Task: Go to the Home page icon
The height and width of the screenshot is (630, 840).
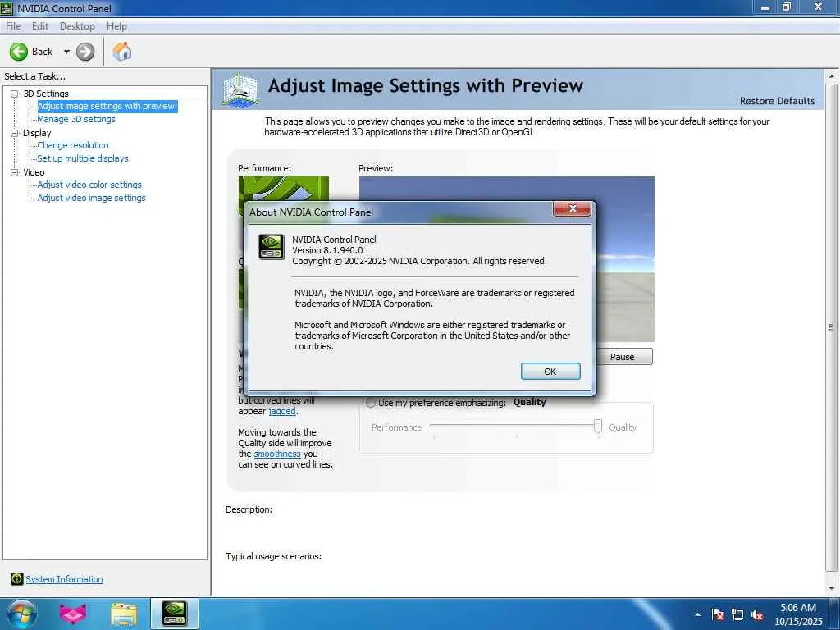Action: 122,52
